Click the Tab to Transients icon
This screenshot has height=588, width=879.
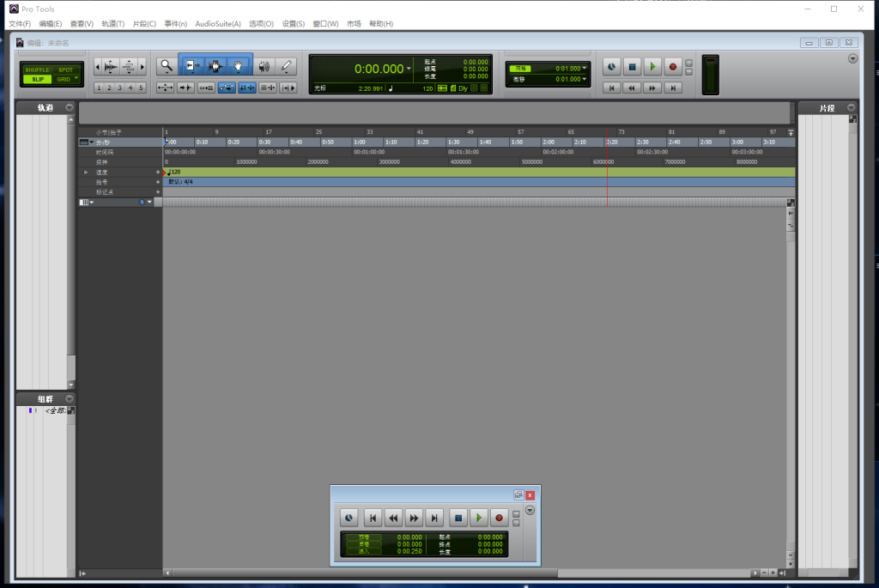(x=185, y=88)
